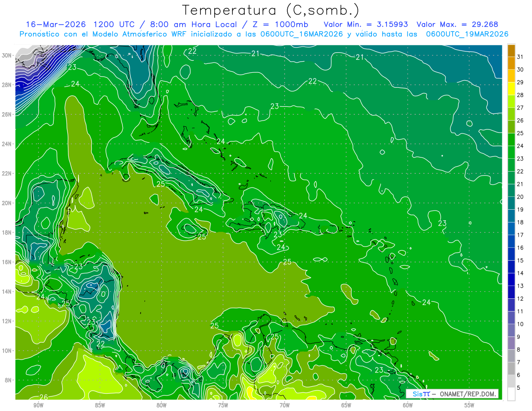Viewport: 532px width, 411px height.
Task: Click the orange colorbar swatch between 30 and 31
Action: click(511, 63)
